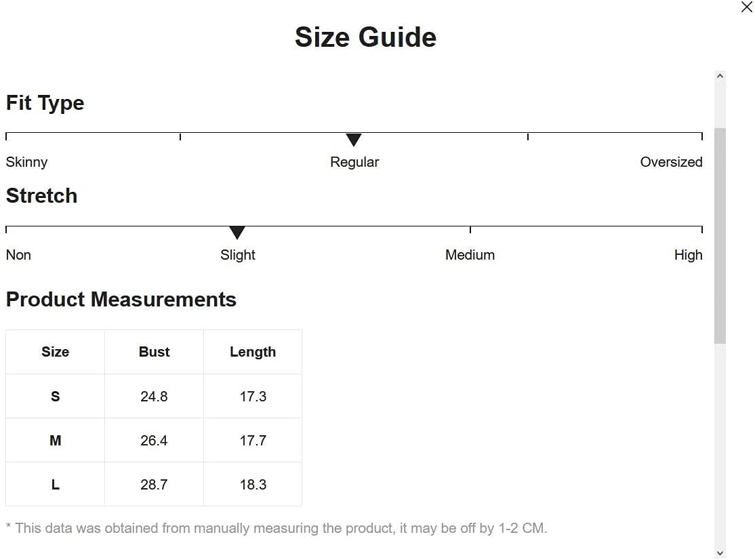755x560 pixels.
Task: Click the High stretch label
Action: pyautogui.click(x=688, y=255)
